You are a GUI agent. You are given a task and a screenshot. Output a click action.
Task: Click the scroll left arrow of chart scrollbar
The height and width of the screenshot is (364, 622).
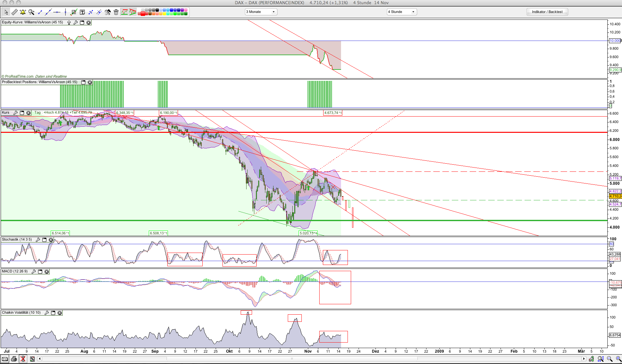pos(40,359)
